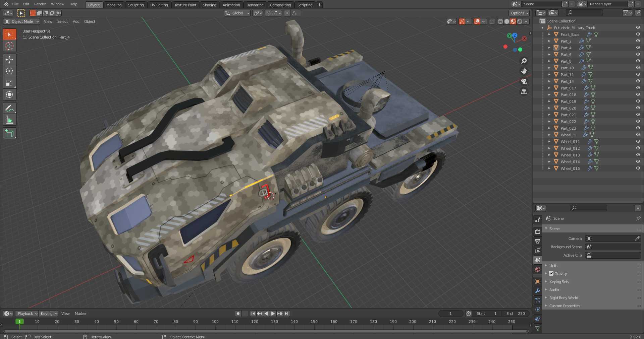644x339 pixels.
Task: Click the eyedropper next to Camera field
Action: tap(637, 239)
